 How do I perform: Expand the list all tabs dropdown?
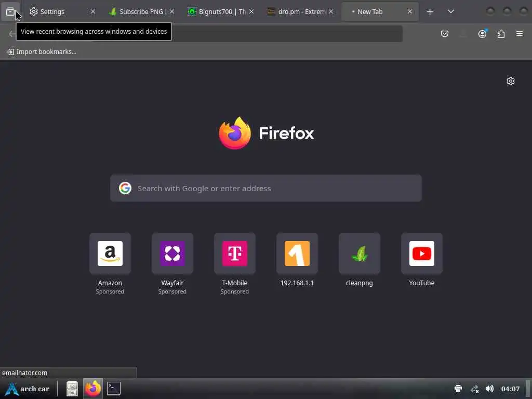point(450,11)
